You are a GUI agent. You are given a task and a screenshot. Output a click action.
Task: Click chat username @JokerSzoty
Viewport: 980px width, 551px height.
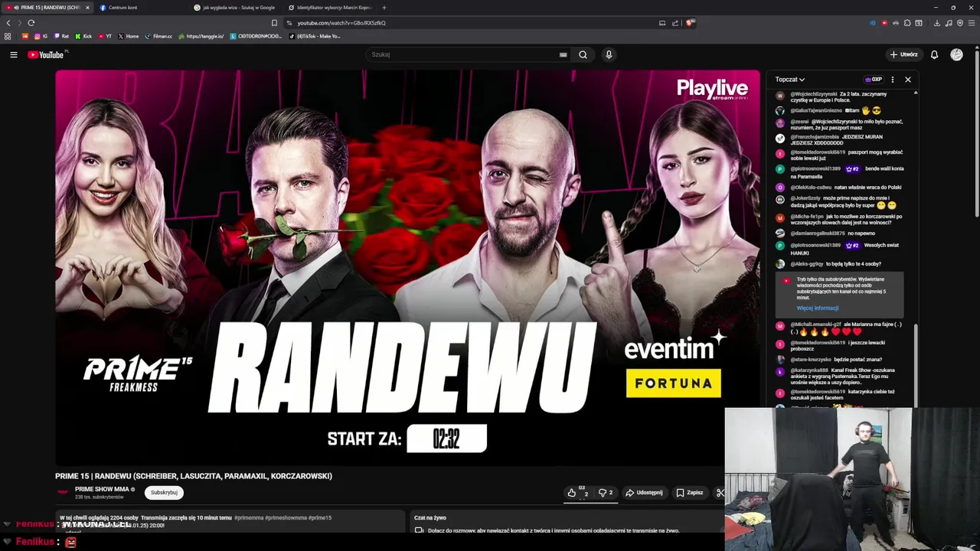tap(805, 198)
